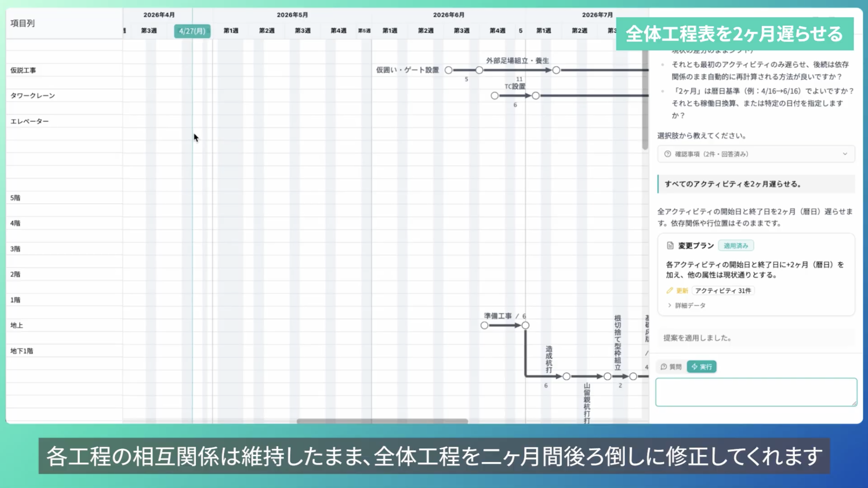The height and width of the screenshot is (488, 868).
Task: Click 第4週 under 2026年5月
Action: (x=338, y=31)
